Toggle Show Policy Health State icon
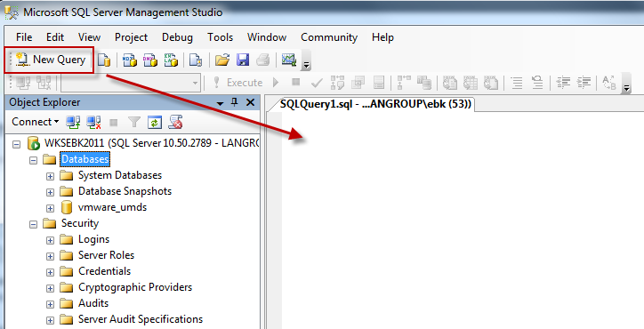644x329 pixels. pyautogui.click(x=175, y=122)
